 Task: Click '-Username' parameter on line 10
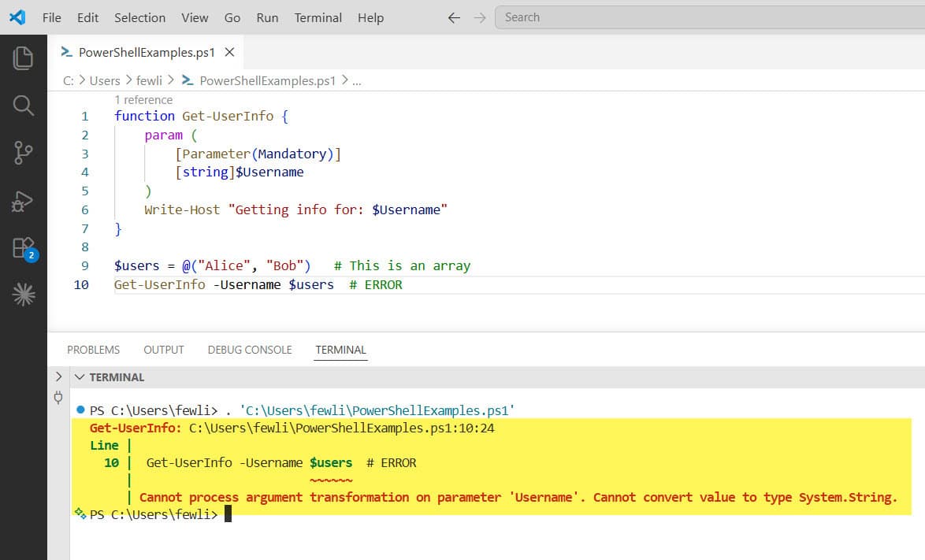[247, 284]
